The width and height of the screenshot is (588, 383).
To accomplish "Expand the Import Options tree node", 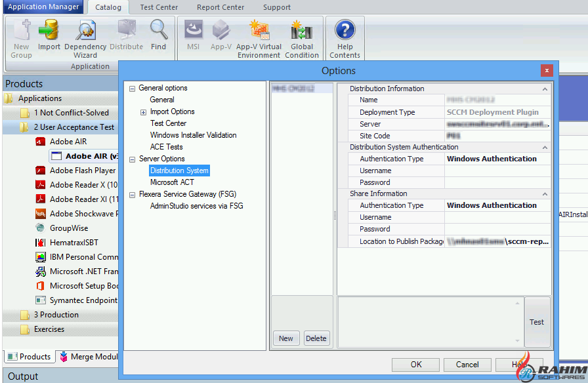I will 144,112.
